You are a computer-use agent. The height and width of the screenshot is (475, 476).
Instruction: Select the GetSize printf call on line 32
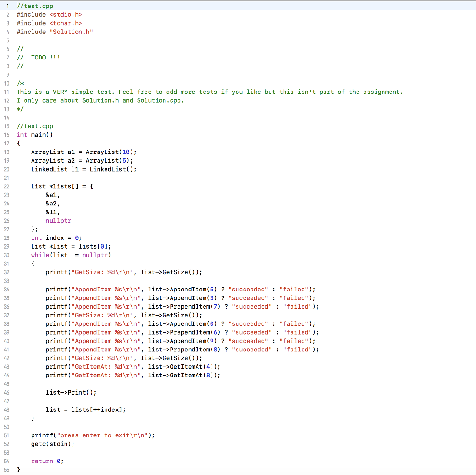[123, 272]
